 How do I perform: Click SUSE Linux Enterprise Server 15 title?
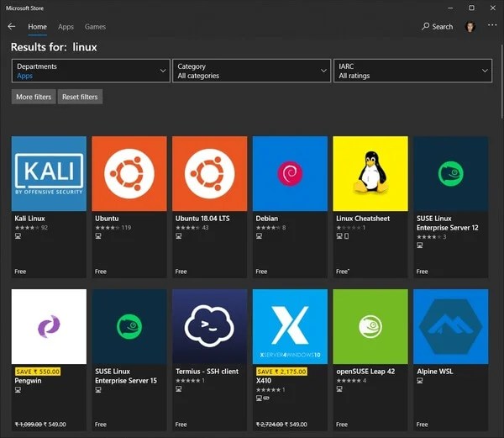[x=126, y=376]
